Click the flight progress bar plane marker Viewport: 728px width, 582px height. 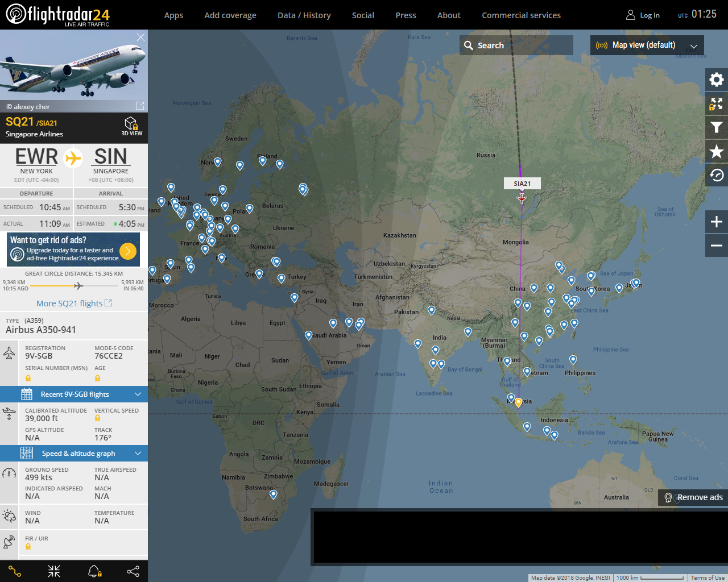(x=78, y=285)
